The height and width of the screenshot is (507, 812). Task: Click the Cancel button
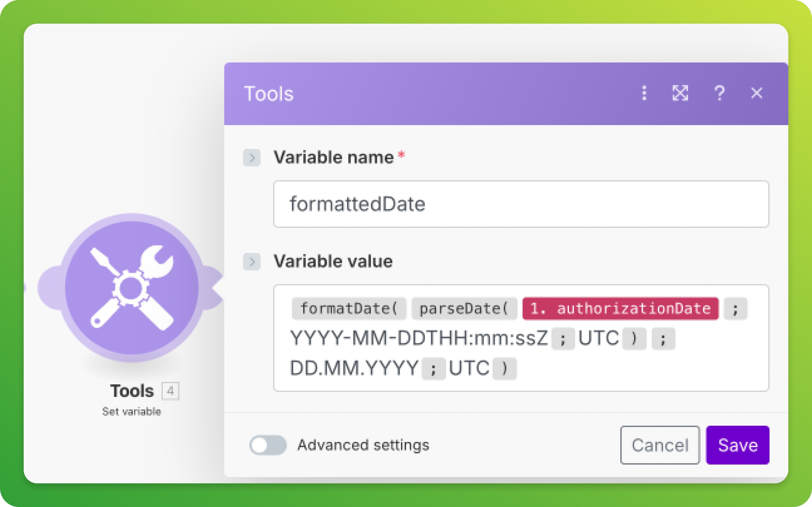(x=660, y=445)
